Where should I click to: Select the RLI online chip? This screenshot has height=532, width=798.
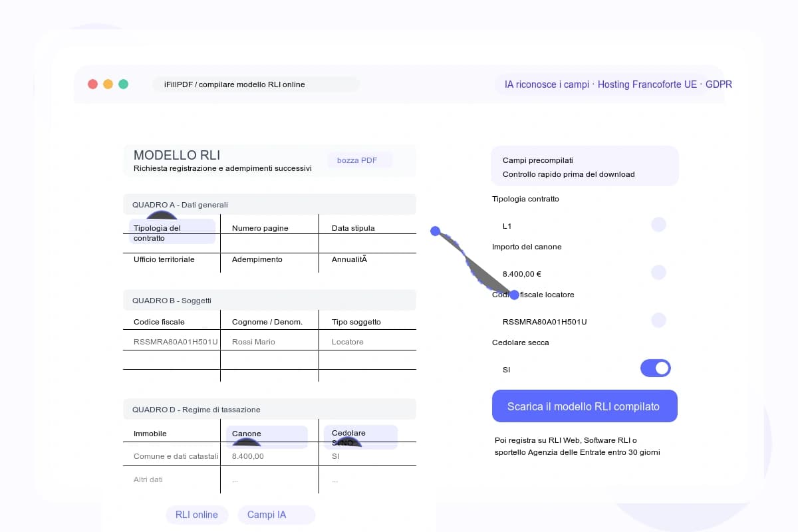point(197,515)
